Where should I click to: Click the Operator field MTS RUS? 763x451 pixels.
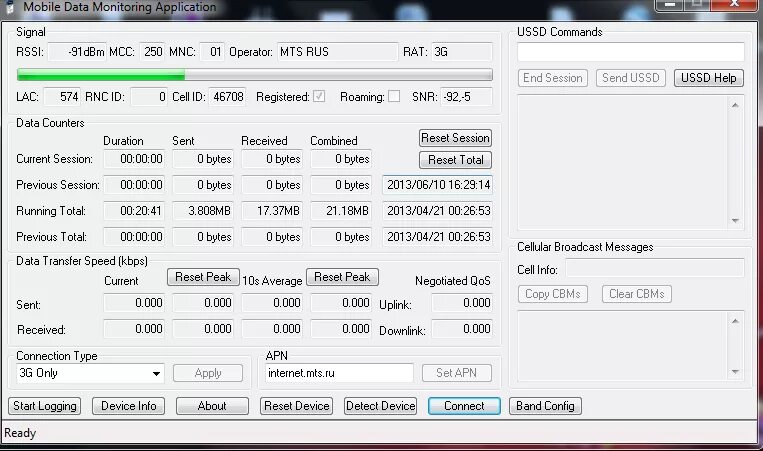[338, 52]
